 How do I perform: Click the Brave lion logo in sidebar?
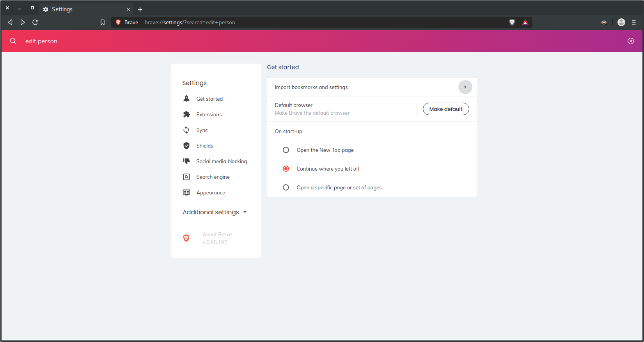click(x=186, y=238)
